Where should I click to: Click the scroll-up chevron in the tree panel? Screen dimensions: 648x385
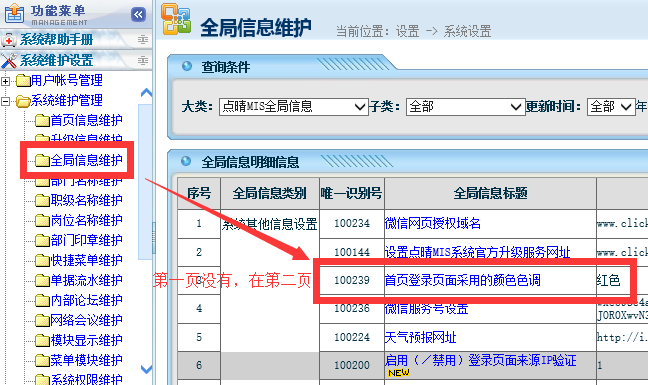pyautogui.click(x=146, y=93)
